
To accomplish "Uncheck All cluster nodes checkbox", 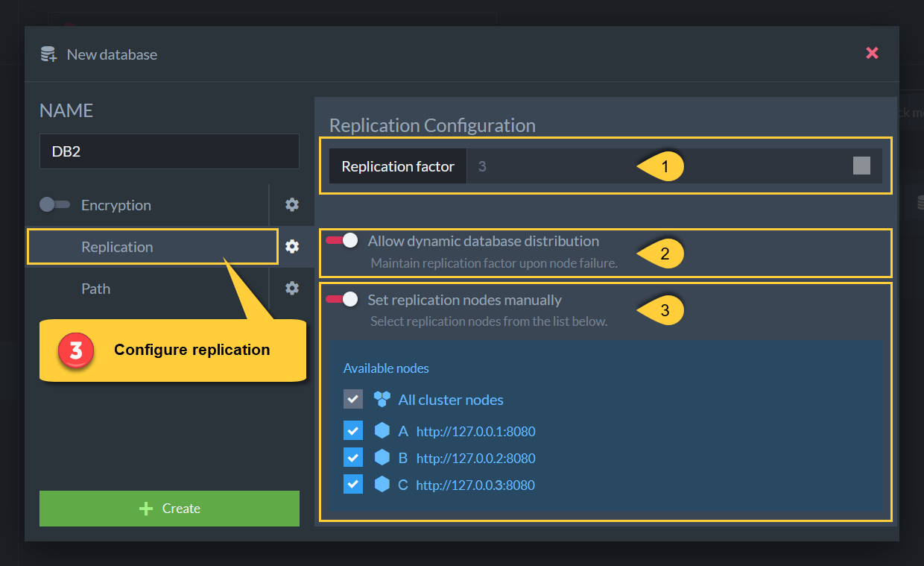I will pyautogui.click(x=353, y=399).
